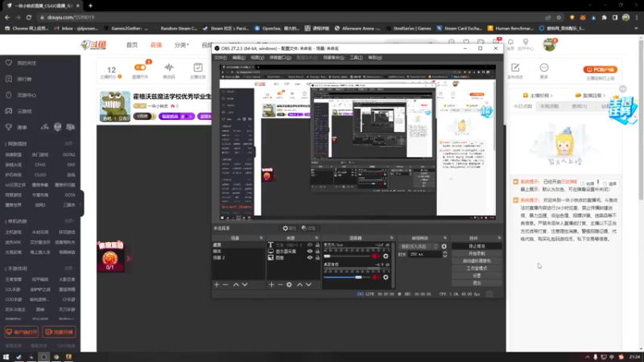Open the 首页 link in the Douyu navigation

point(132,45)
